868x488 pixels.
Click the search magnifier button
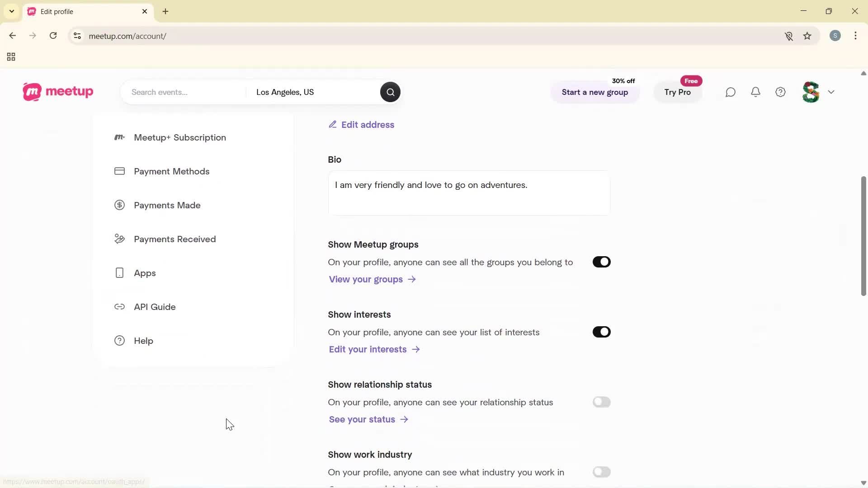390,92
